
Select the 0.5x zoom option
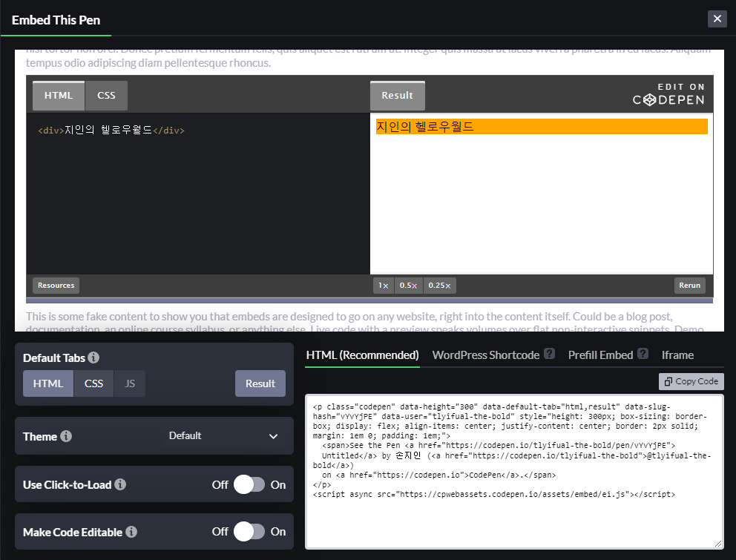click(408, 286)
